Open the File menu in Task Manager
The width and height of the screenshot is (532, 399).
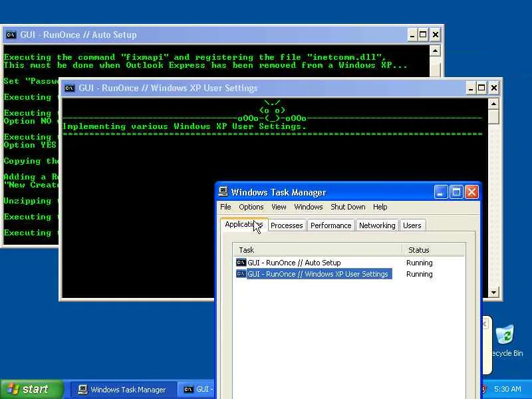225,207
